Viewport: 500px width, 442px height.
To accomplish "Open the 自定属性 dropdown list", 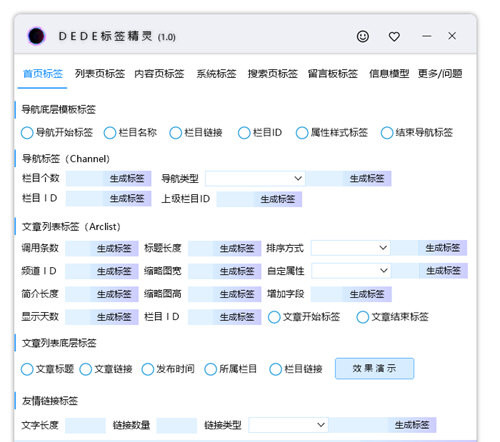I will (x=351, y=271).
